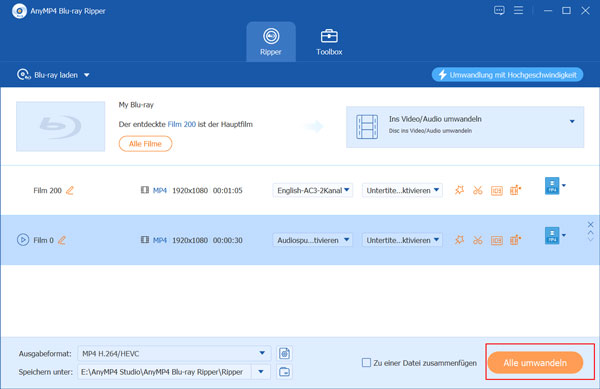Click the format settings icon next to Ausgabeformat

[284, 353]
